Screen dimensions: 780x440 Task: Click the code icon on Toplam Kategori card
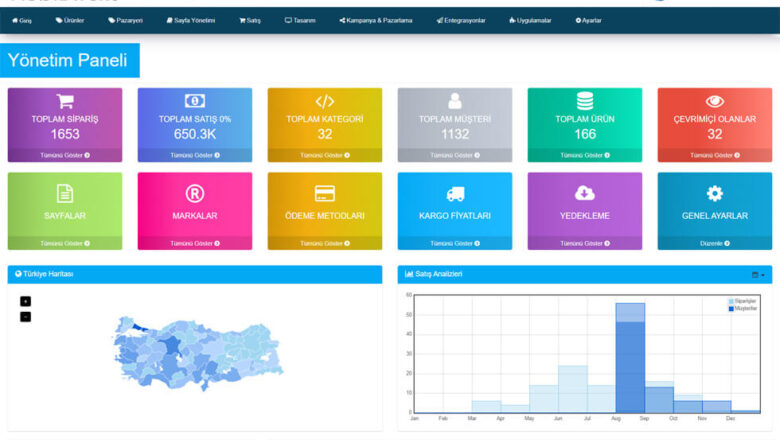[x=325, y=101]
